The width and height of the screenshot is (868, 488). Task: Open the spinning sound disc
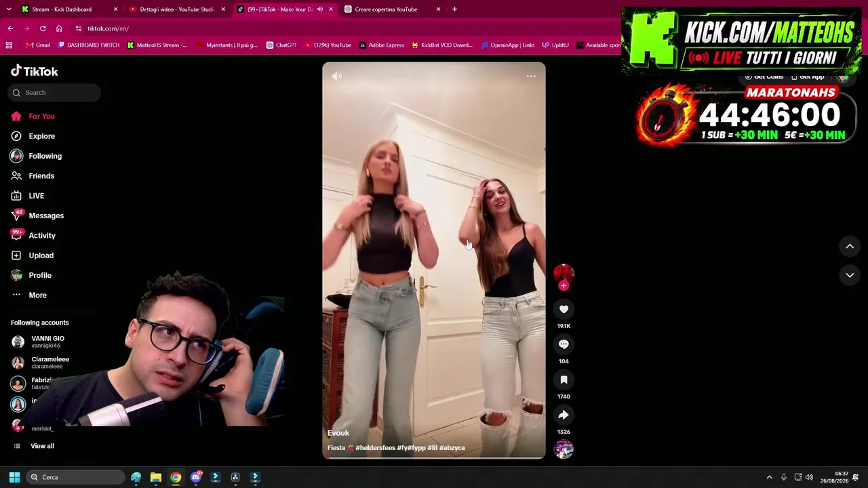pos(564,449)
